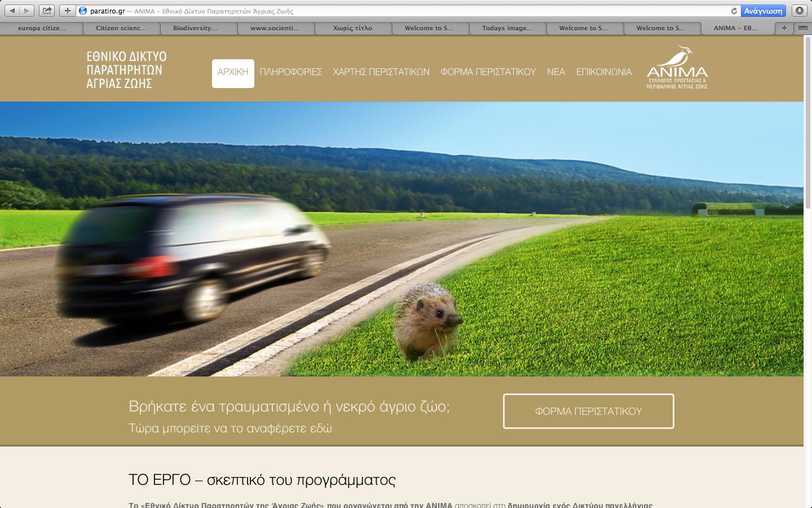Click the heading "ΤΟ ΕΡΓΟ – σκεπτικό του προγράμματος"
The height and width of the screenshot is (508, 812).
(262, 480)
